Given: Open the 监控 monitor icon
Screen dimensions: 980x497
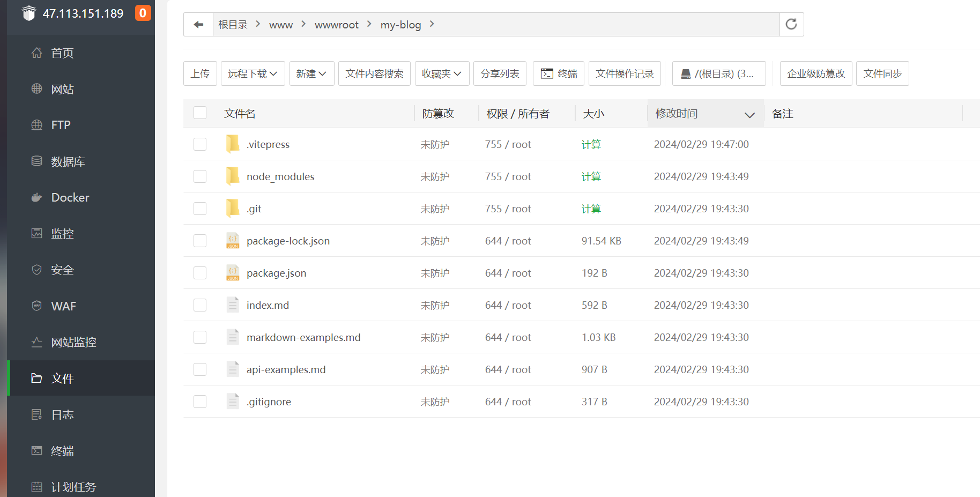Looking at the screenshot, I should pyautogui.click(x=36, y=234).
